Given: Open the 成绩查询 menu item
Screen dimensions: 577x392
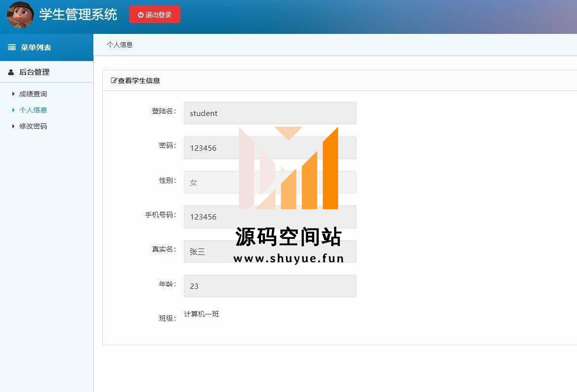Looking at the screenshot, I should [33, 94].
